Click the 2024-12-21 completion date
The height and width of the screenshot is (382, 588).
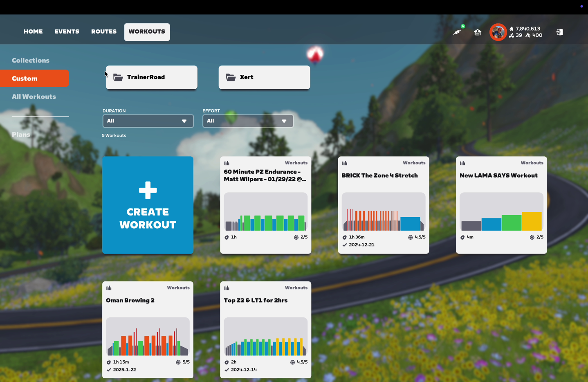(x=361, y=245)
